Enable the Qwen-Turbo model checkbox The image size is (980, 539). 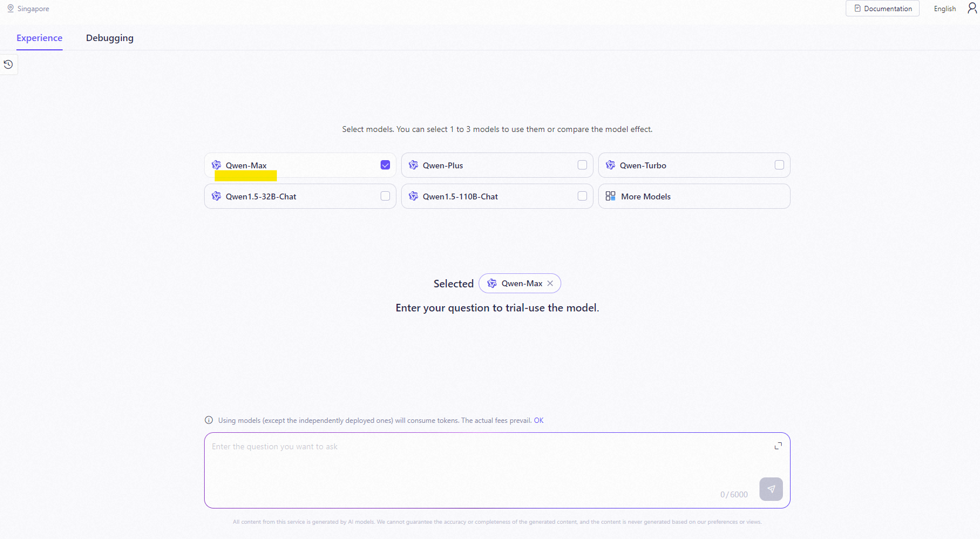(779, 165)
